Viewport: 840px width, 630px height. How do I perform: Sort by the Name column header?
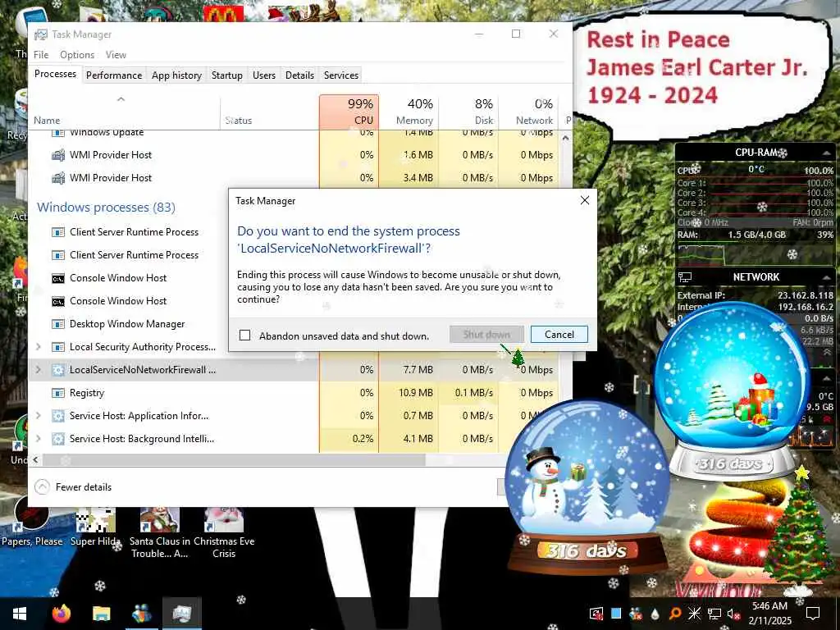tap(125, 112)
